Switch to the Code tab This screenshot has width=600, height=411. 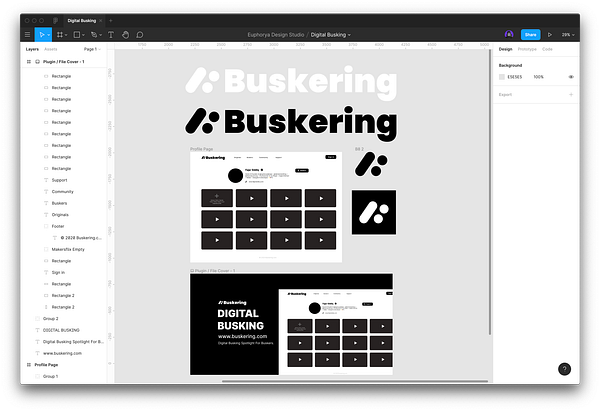547,49
